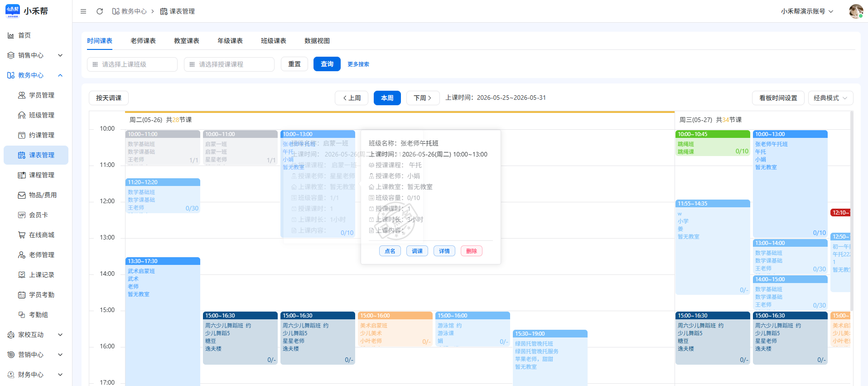Click the hamburger menu collapse icon
The height and width of the screenshot is (386, 868).
point(83,11)
